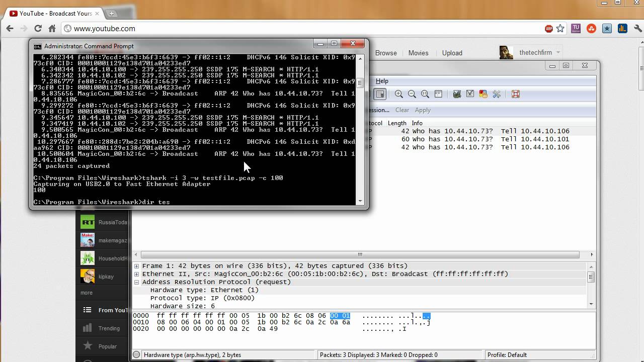This screenshot has height=362, width=644.
Task: Expand the Frame 1 tree node
Action: (137, 266)
